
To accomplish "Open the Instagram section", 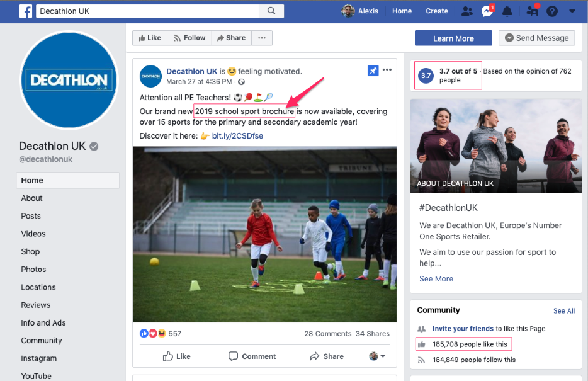I will (x=38, y=358).
